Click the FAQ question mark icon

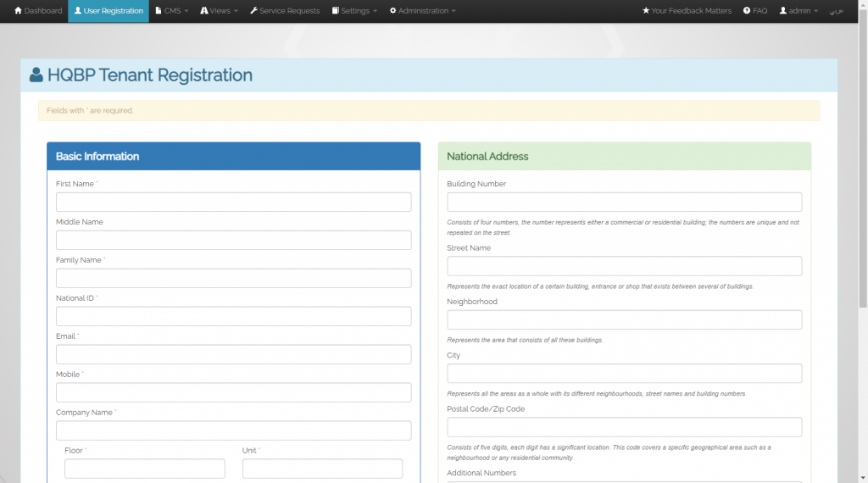pyautogui.click(x=747, y=11)
